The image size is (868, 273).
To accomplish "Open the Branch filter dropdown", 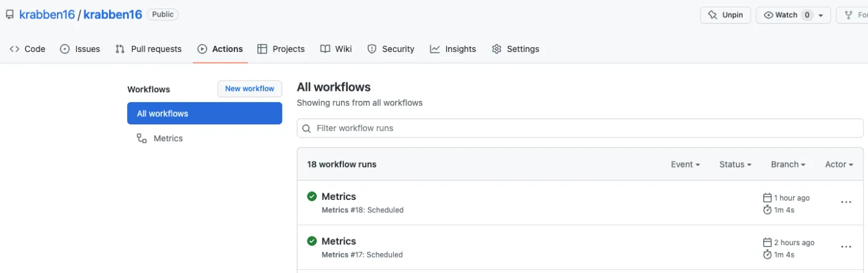I will click(x=788, y=165).
